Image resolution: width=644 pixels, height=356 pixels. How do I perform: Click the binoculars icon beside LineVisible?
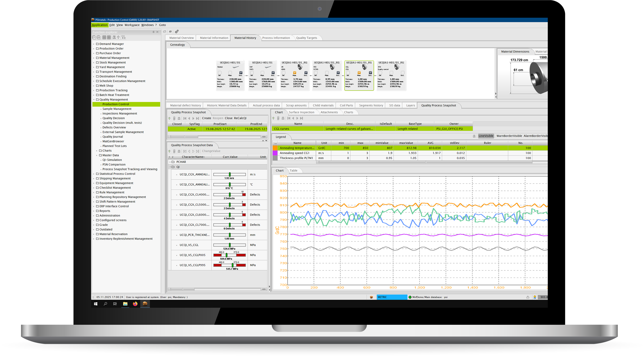(474, 136)
